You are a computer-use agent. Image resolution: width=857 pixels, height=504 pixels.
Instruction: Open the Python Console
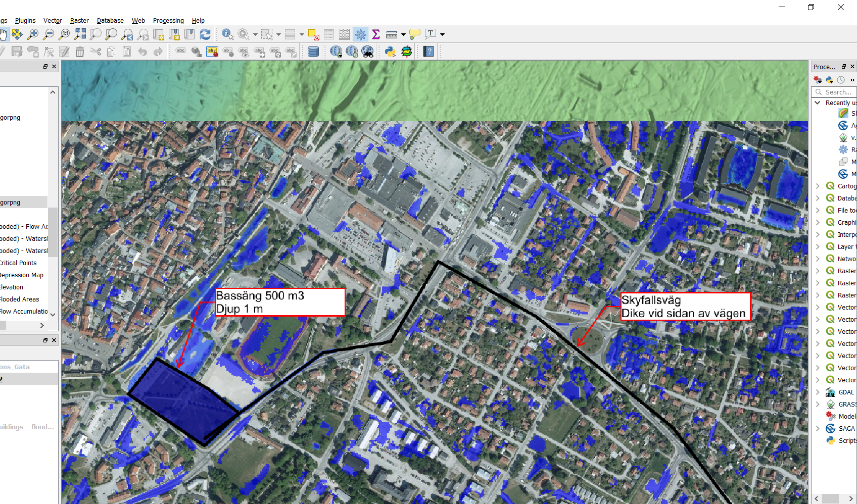coord(390,52)
